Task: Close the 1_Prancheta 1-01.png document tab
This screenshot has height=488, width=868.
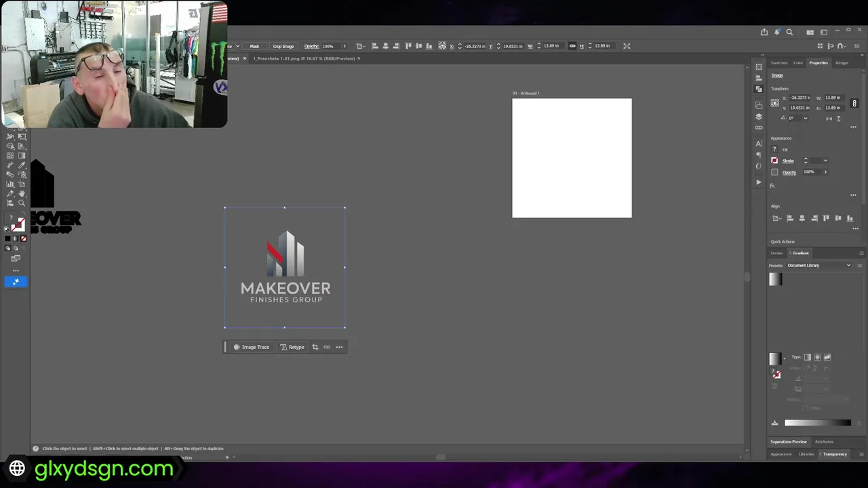Action: tap(359, 58)
